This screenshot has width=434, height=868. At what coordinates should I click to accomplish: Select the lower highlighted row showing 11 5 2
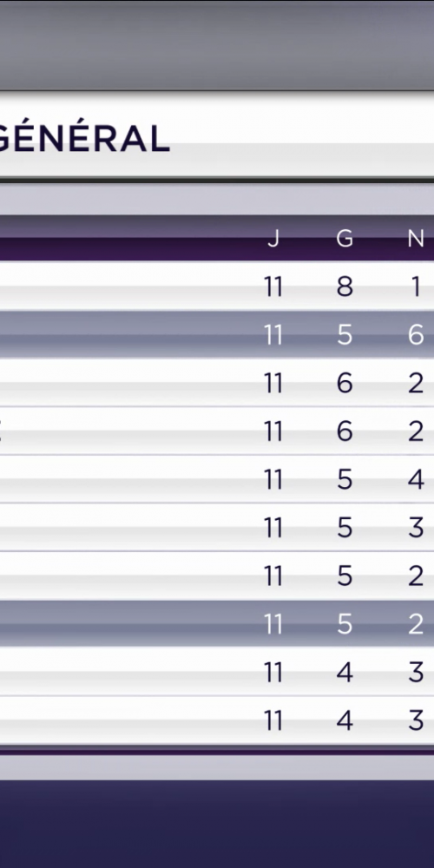217,624
